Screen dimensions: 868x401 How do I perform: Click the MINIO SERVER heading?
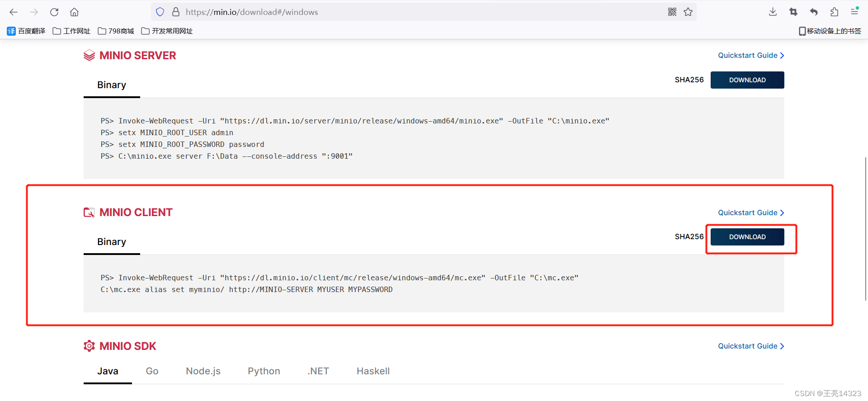[137, 56]
